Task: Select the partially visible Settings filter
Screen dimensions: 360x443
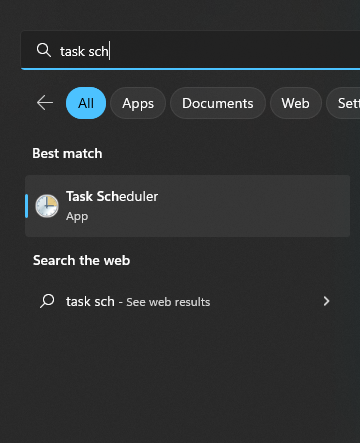Action: 344,103
